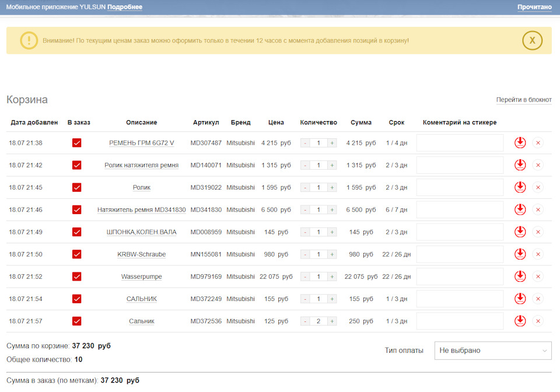
Task: Remove KRBW-Schraube from cart
Action: pyautogui.click(x=538, y=254)
